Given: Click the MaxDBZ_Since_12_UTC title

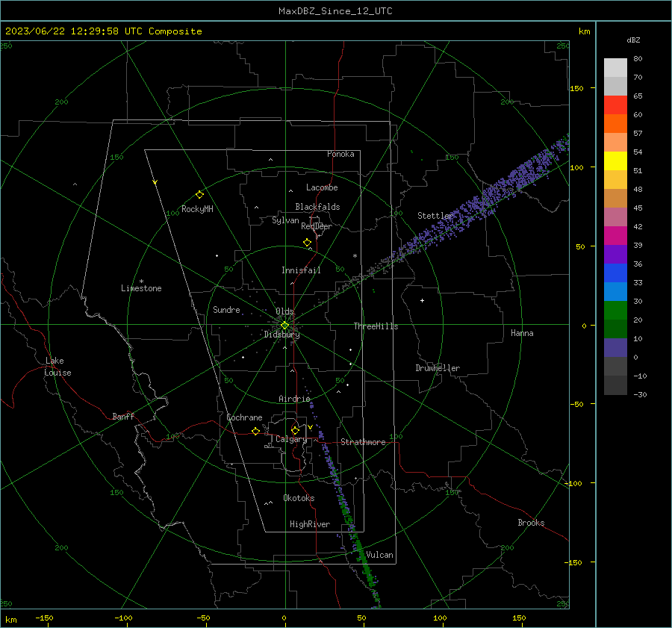Looking at the screenshot, I should pos(335,11).
